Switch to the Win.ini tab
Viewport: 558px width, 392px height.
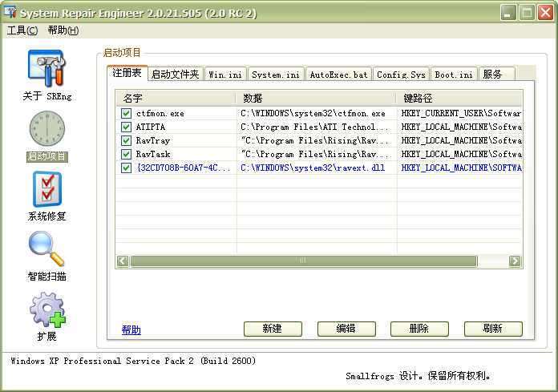click(x=225, y=75)
